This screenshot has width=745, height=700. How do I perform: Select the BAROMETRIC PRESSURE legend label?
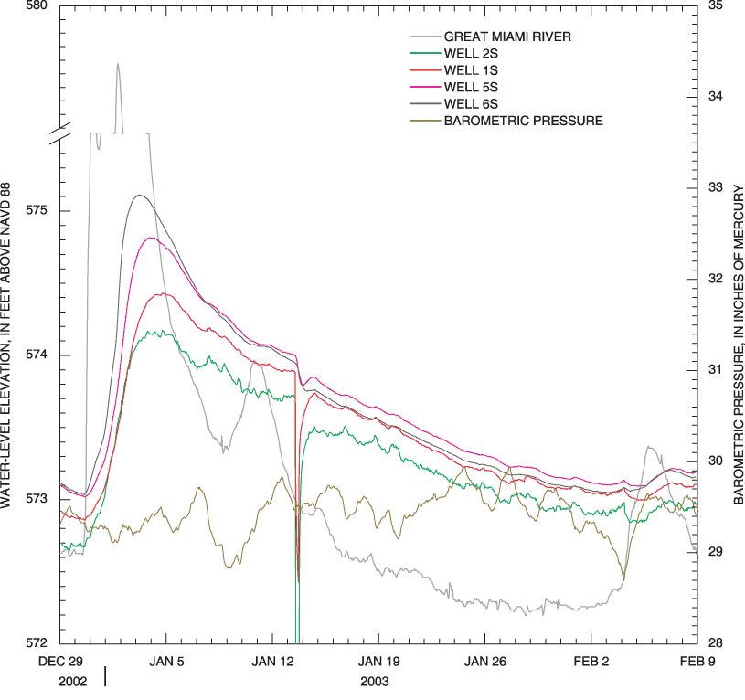tap(523, 120)
